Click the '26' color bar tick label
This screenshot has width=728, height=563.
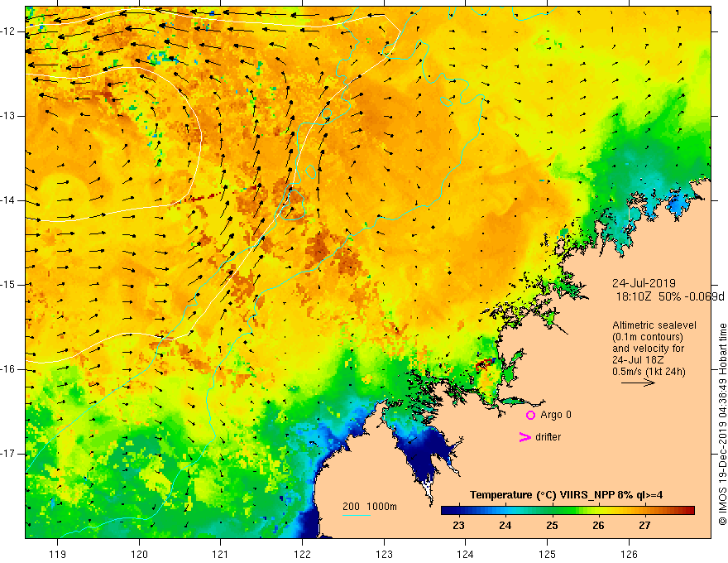pos(598,526)
